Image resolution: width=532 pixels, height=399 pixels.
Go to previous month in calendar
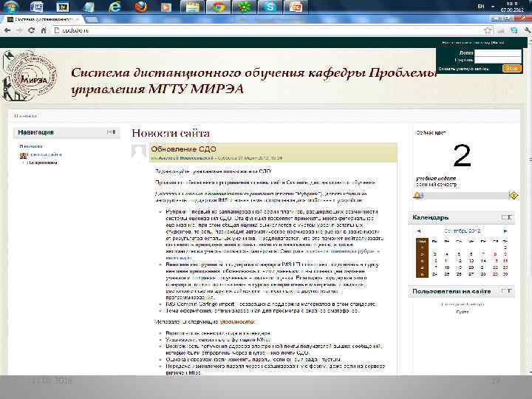tap(419, 231)
